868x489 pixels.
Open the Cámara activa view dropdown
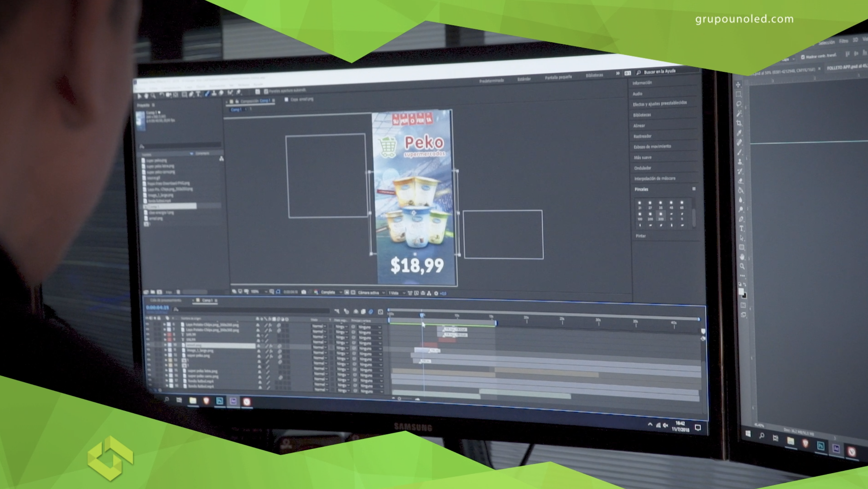point(371,293)
